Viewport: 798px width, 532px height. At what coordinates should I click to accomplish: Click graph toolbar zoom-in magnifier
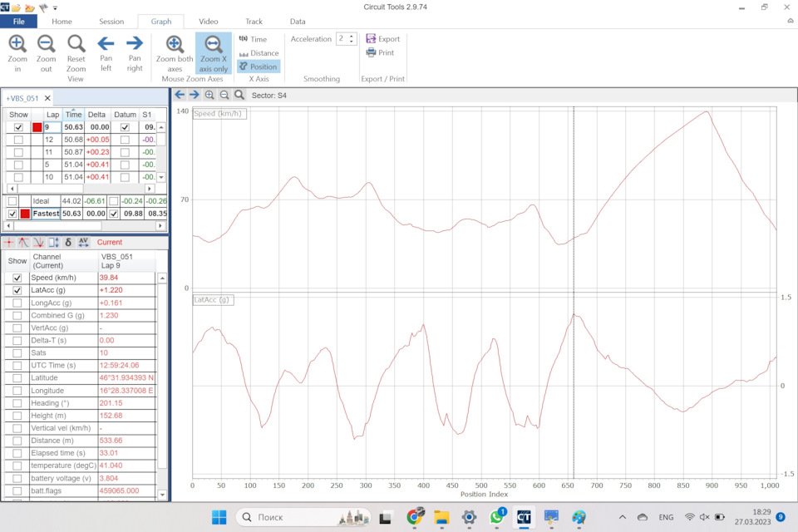pyautogui.click(x=209, y=95)
